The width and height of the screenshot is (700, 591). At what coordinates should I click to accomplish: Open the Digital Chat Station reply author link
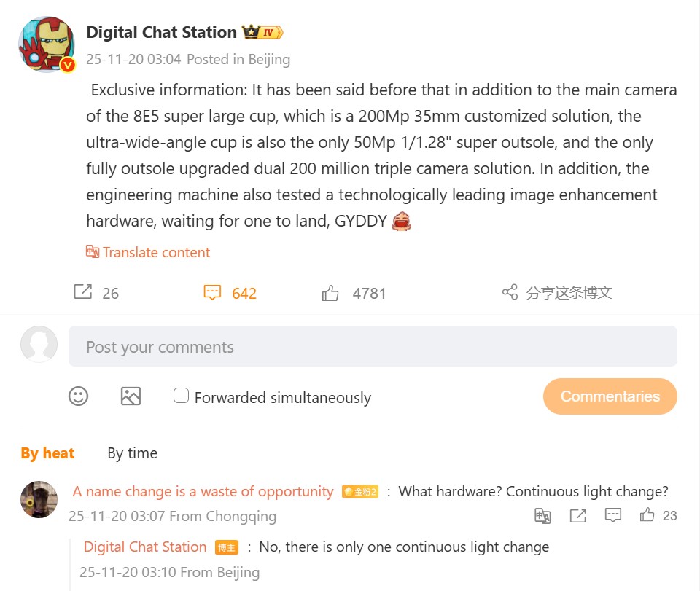pyautogui.click(x=145, y=547)
